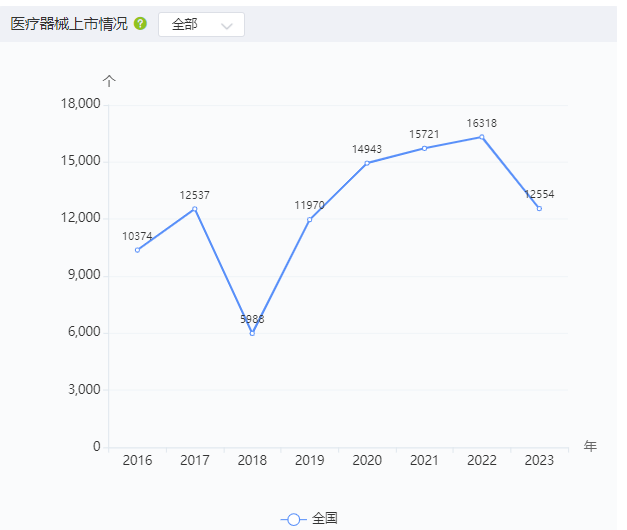Click the 2022 data point labeled 16318
627x530 pixels.
pyautogui.click(x=482, y=137)
